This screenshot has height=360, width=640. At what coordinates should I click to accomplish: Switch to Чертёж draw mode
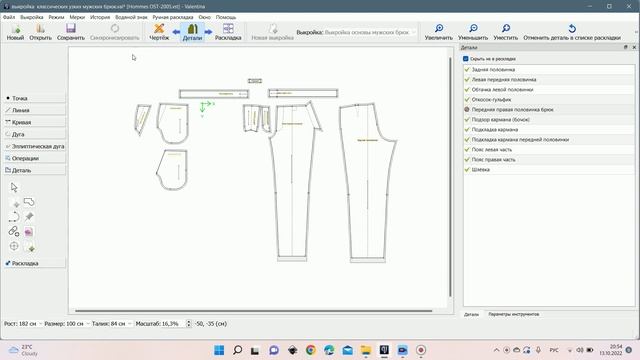(159, 29)
